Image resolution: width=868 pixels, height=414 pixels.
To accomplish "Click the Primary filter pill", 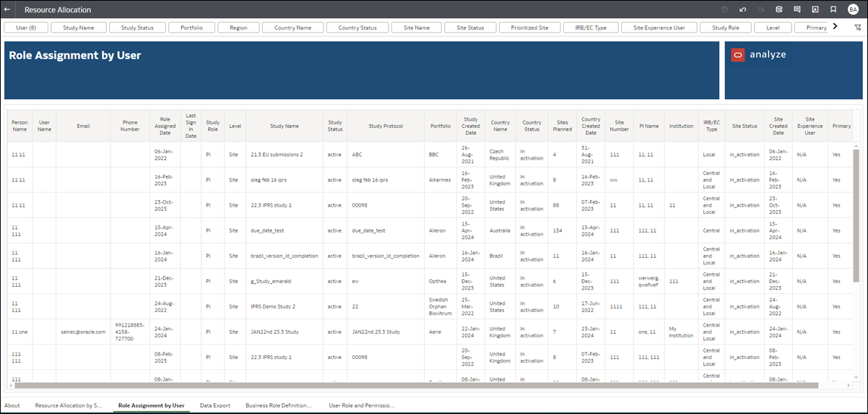I will 812,27.
